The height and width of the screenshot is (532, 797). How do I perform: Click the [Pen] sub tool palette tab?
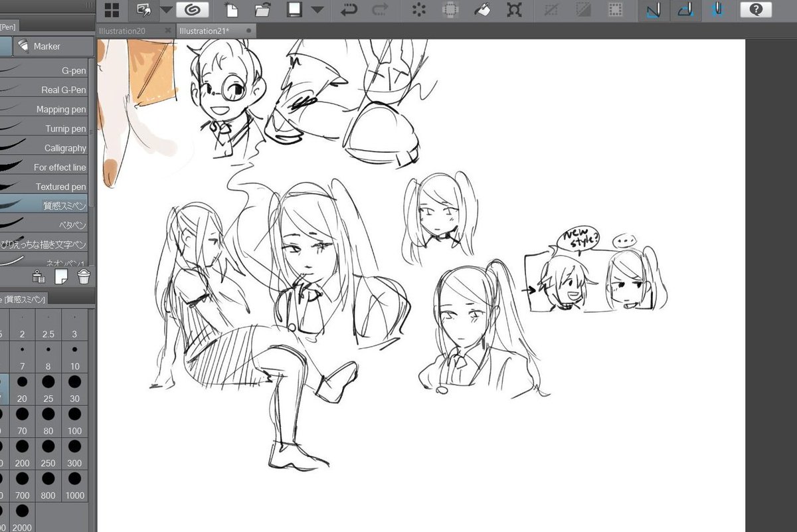point(8,27)
